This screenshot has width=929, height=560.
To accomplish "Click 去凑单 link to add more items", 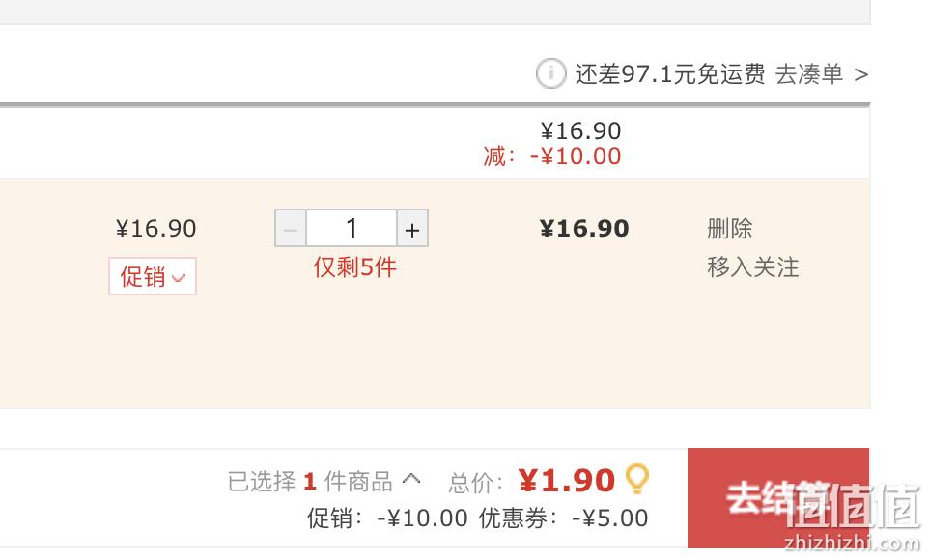I will (808, 74).
